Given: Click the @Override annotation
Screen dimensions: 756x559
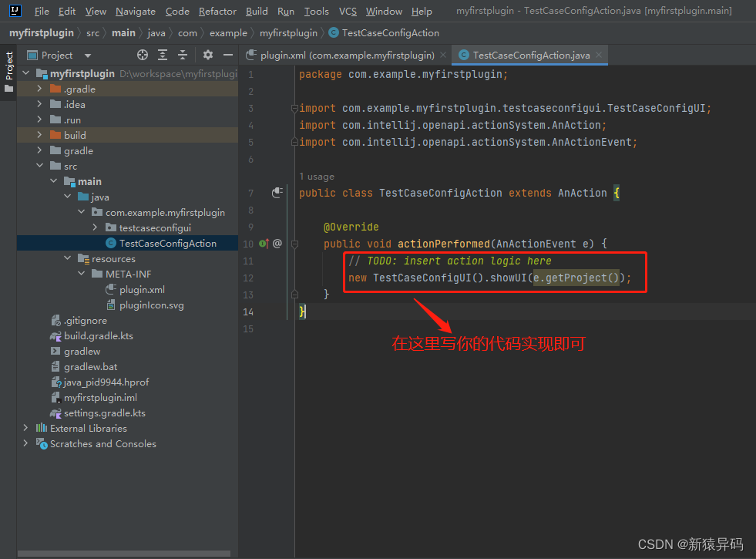Looking at the screenshot, I should [351, 227].
